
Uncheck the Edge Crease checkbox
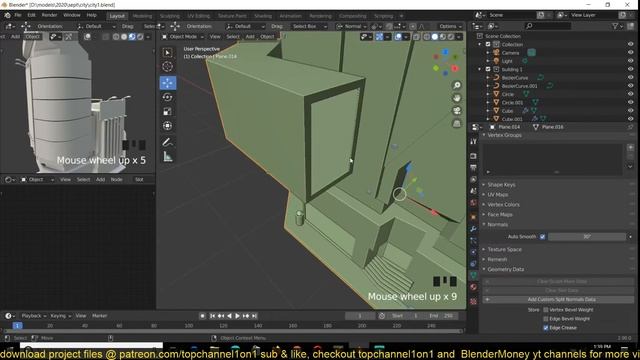546,328
